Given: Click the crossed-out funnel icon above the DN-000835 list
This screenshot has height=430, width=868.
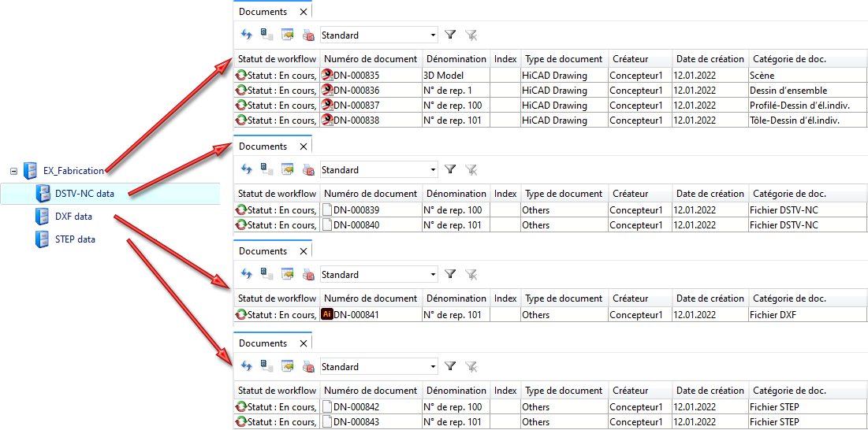Looking at the screenshot, I should (x=471, y=35).
